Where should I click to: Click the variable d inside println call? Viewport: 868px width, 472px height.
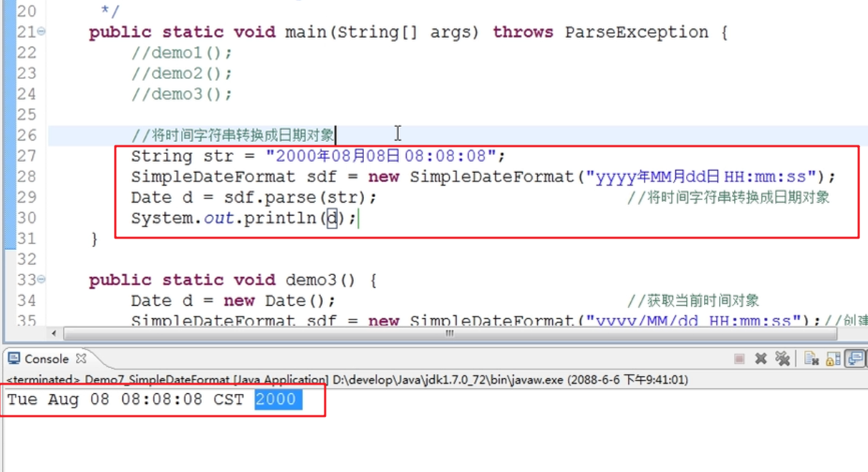click(332, 218)
